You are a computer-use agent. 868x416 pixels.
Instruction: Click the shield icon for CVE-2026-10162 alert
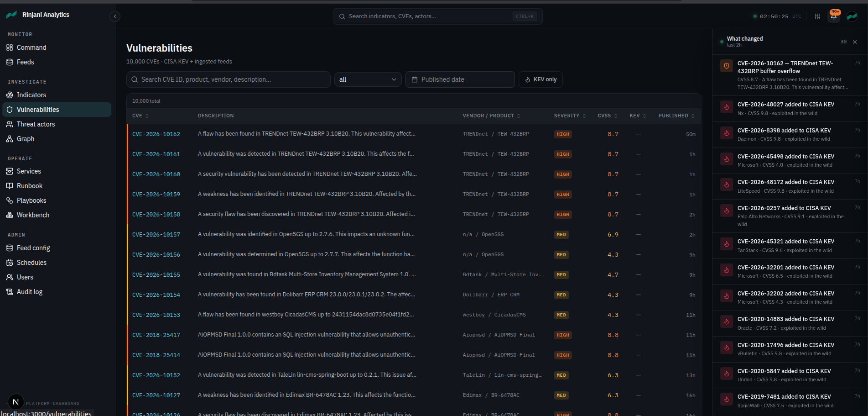727,66
